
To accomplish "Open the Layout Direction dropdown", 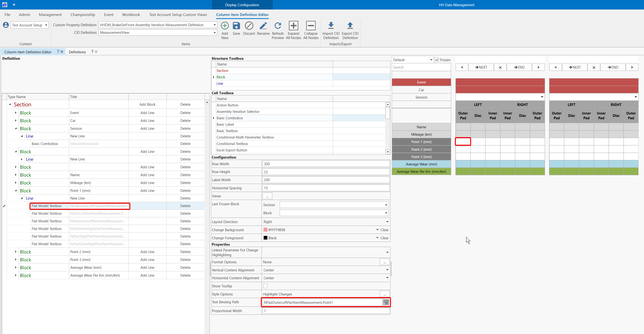I will [x=387, y=222].
